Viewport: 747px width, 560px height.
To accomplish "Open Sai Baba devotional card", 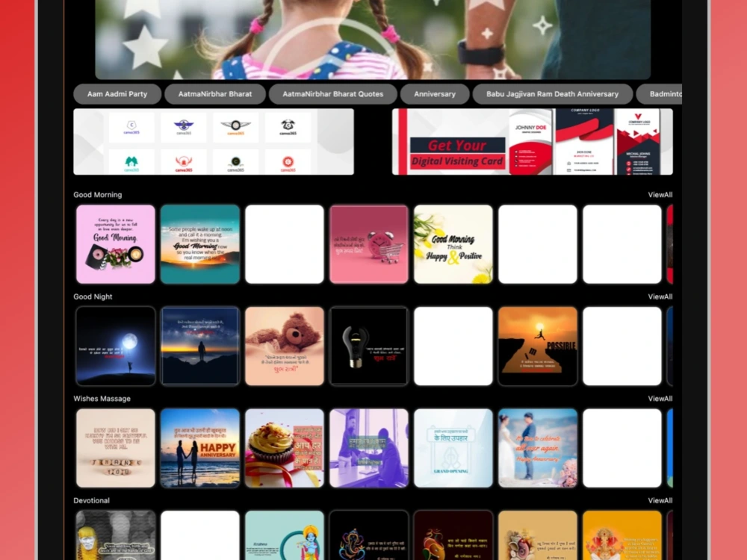I will tap(116, 535).
